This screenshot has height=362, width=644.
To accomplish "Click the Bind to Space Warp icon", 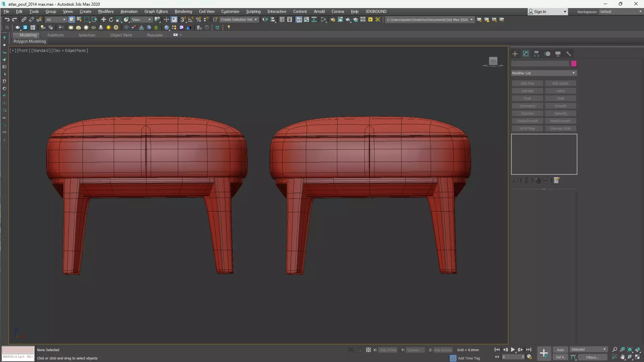I will pos(39,19).
